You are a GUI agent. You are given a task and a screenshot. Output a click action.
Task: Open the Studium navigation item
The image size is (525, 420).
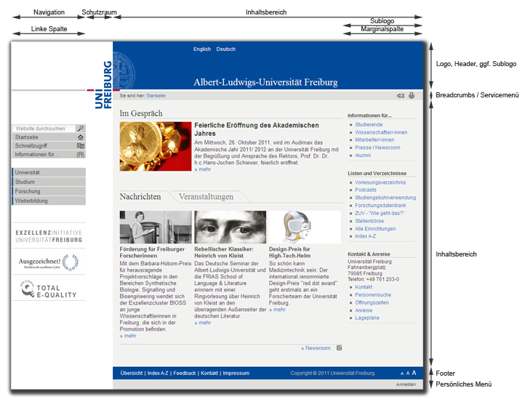(49, 182)
